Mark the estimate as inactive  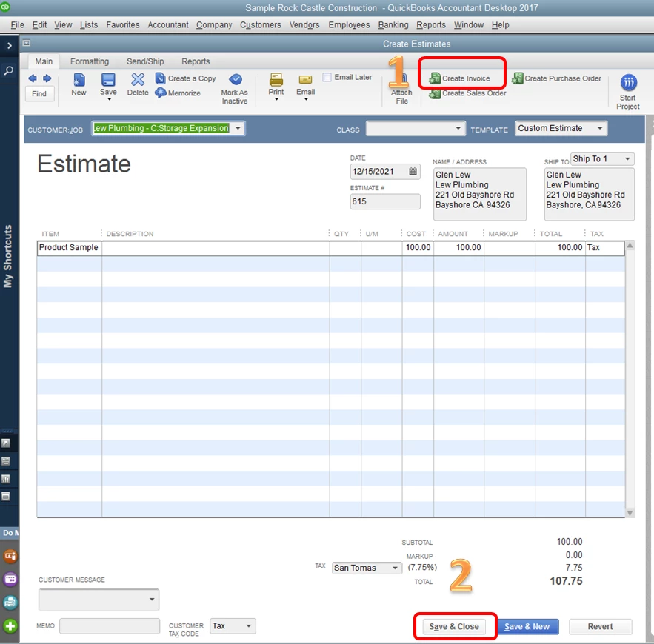pos(234,89)
